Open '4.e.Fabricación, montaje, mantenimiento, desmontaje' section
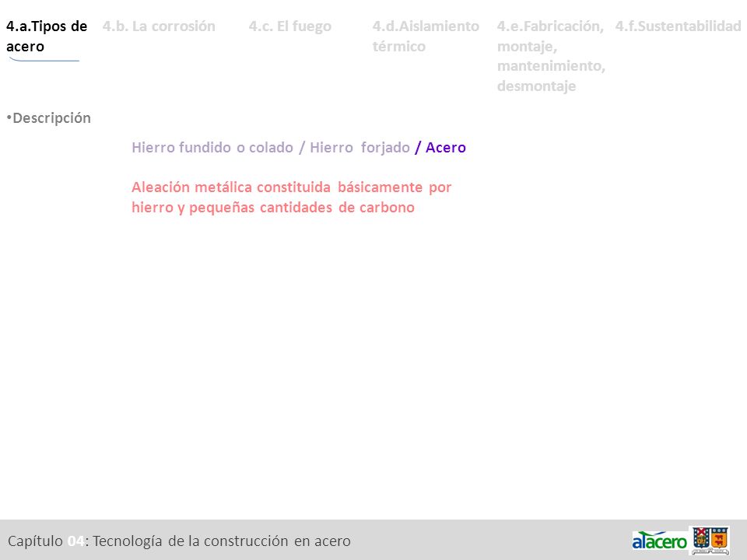Image resolution: width=747 pixels, height=560 pixels. coord(551,56)
